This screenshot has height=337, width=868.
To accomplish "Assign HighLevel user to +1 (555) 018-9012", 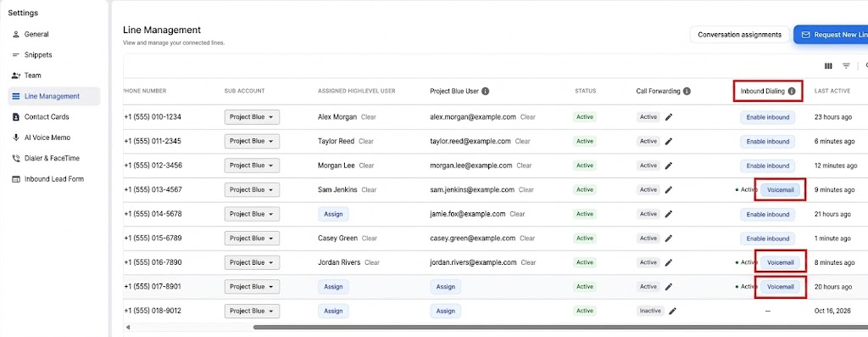I will pos(333,311).
